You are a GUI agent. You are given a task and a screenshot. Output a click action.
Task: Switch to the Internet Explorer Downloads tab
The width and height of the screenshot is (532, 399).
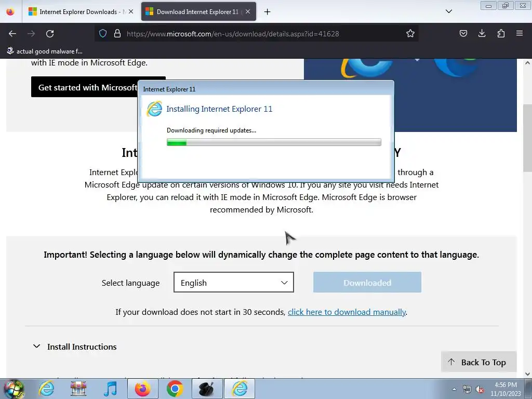pos(81,12)
